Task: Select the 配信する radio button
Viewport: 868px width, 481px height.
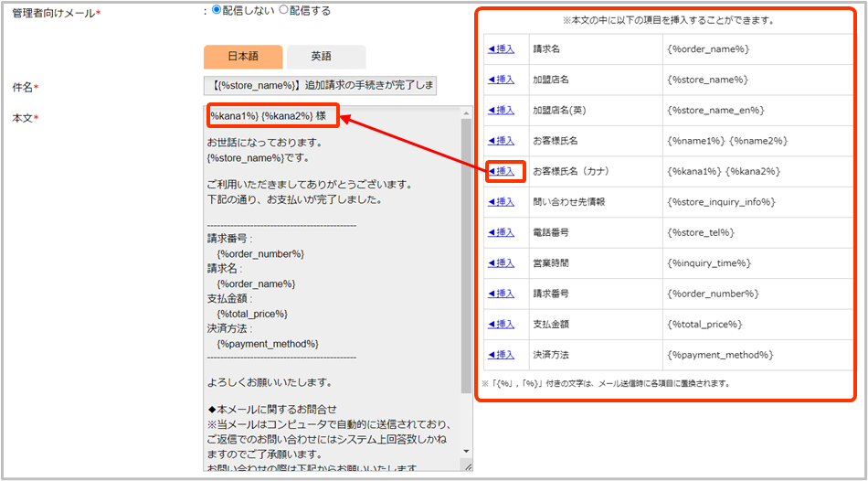Action: 283,10
